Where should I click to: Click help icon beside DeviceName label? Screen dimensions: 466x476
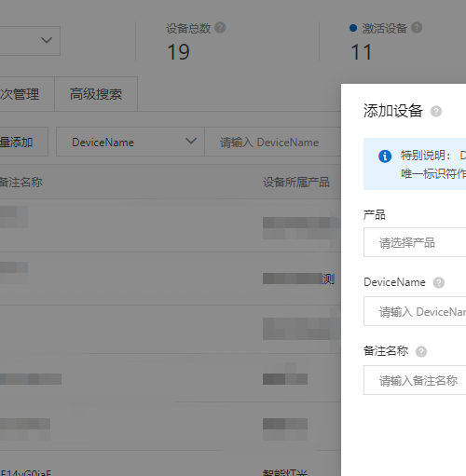439,282
